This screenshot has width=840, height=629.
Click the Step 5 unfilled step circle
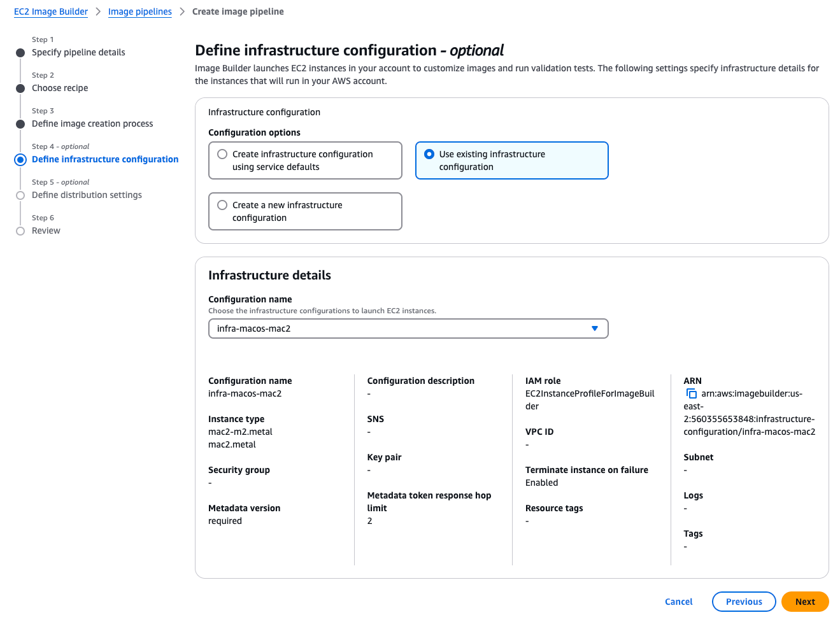(x=20, y=195)
